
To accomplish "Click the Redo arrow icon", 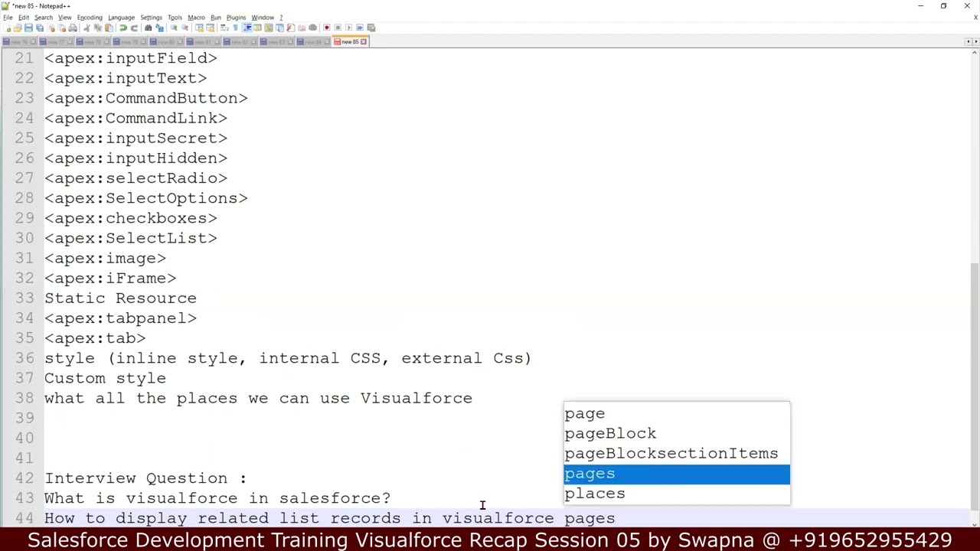I will 134,28.
